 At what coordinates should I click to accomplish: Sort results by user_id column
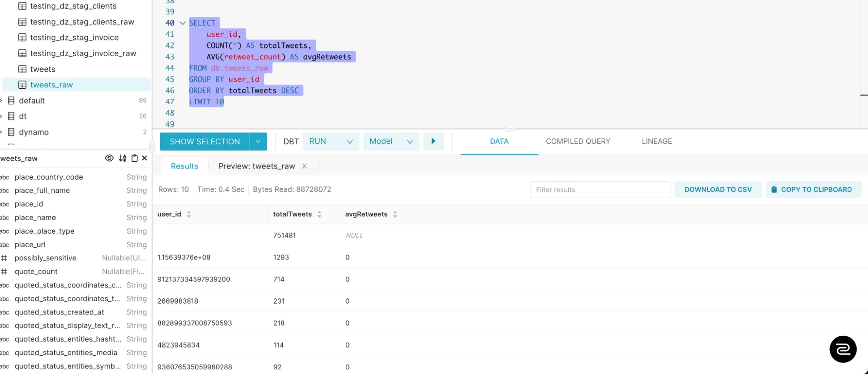click(188, 214)
